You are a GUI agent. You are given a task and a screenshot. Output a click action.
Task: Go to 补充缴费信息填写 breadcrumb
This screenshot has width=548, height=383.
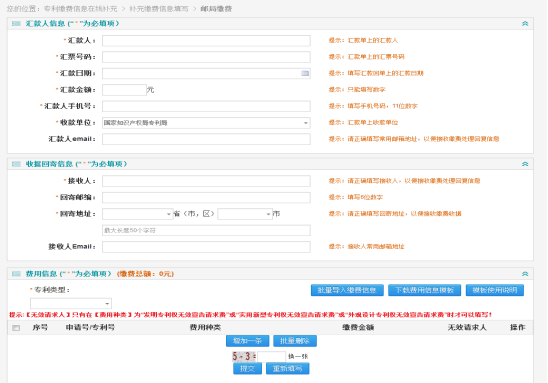[159, 9]
